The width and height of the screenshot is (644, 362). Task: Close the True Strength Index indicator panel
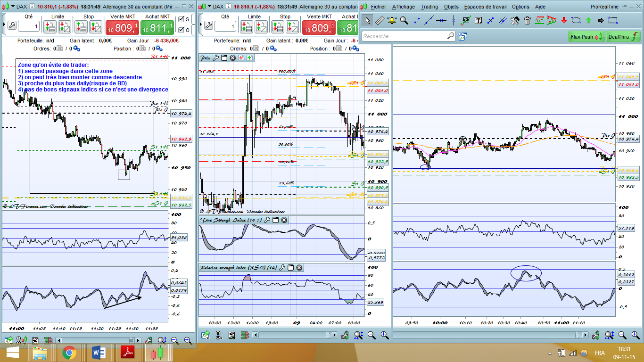pos(284,220)
